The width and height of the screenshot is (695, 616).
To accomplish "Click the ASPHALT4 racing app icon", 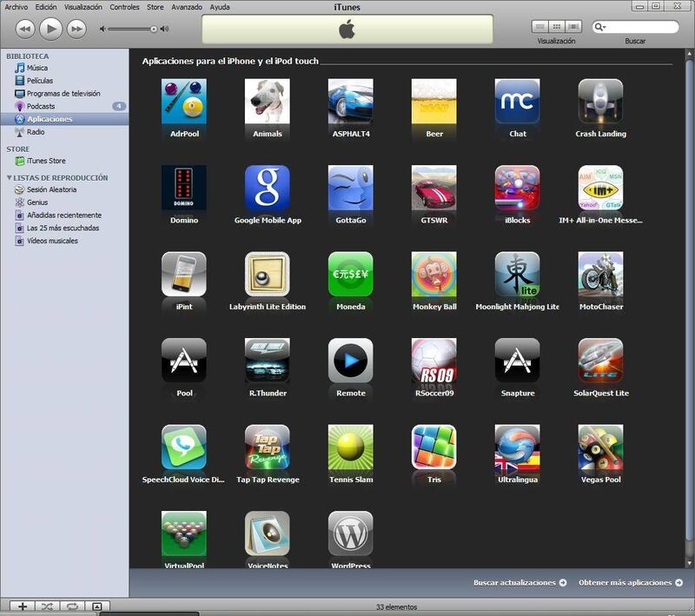I will (x=351, y=102).
